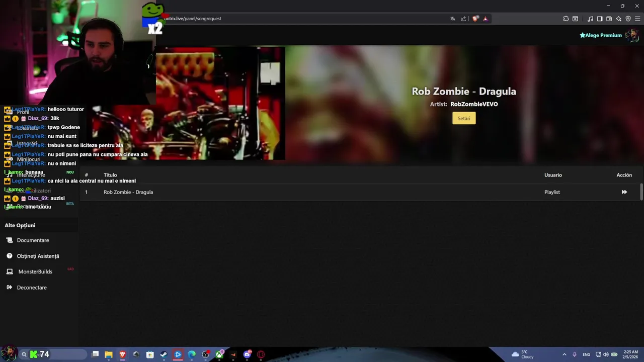Select the Rob Zombie - Dragula queue row
Image resolution: width=644 pixels, height=362 pixels.
coord(360,192)
